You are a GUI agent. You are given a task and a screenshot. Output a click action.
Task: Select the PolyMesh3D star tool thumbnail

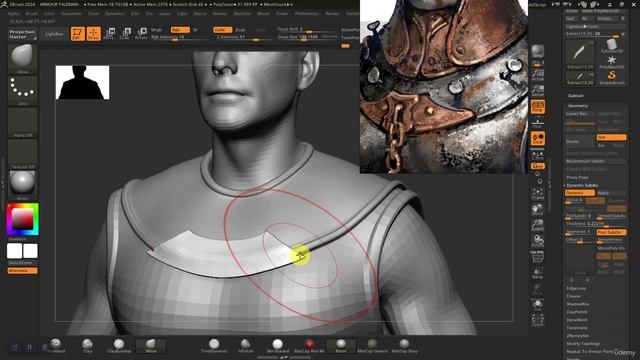611,62
